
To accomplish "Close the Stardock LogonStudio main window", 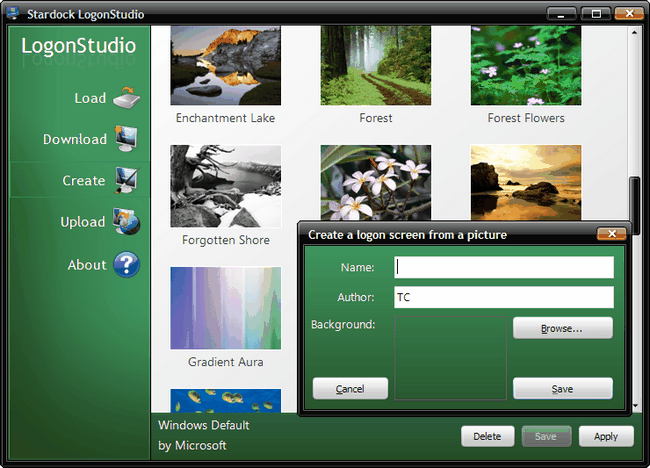I will 629,13.
